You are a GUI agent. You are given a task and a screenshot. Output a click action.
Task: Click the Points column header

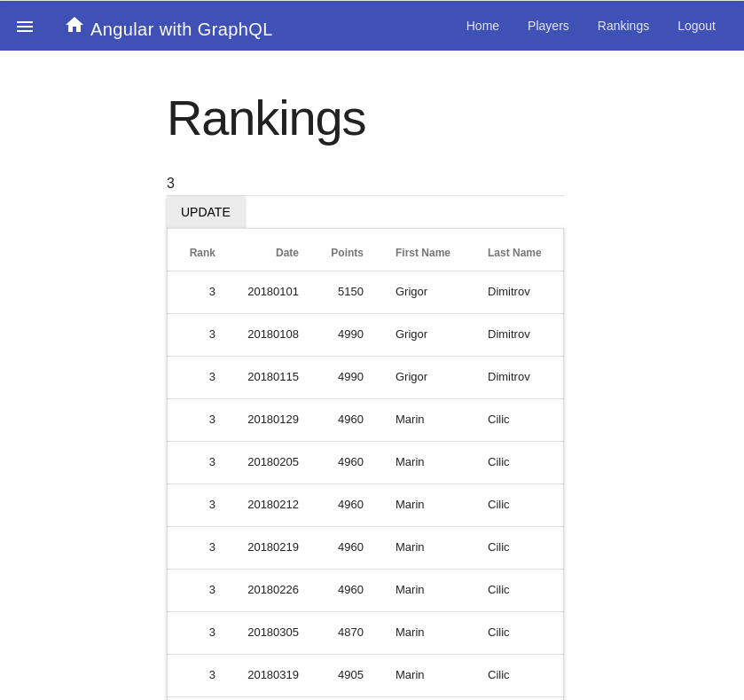click(347, 253)
